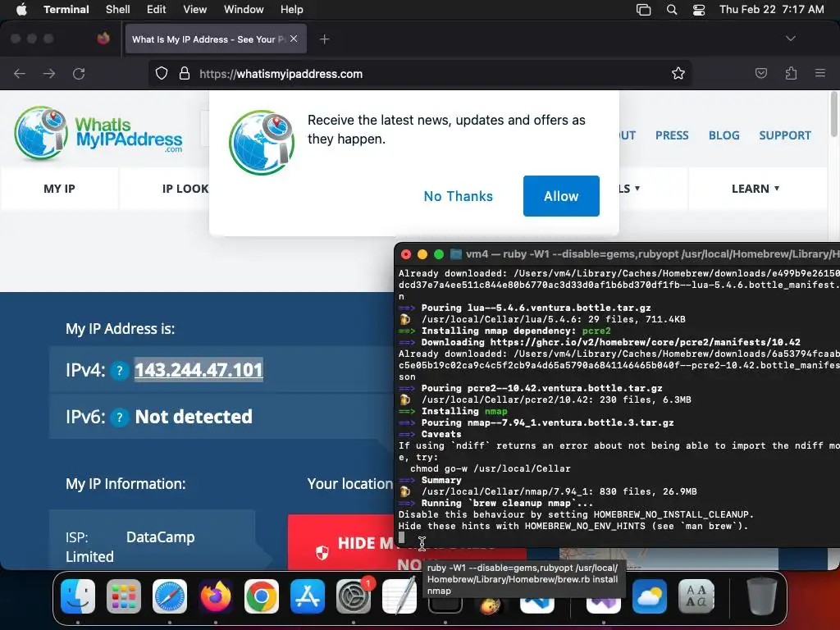Open the 143.244.47.101 IP address link

[x=199, y=370]
